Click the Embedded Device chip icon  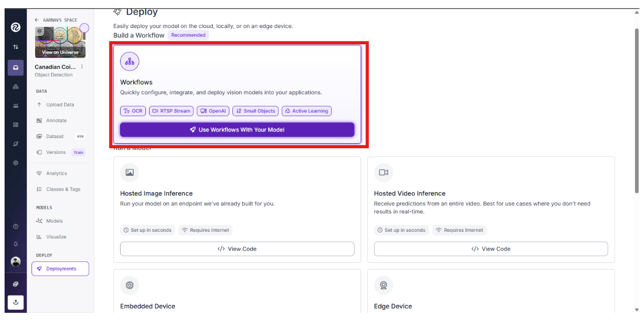point(130,285)
